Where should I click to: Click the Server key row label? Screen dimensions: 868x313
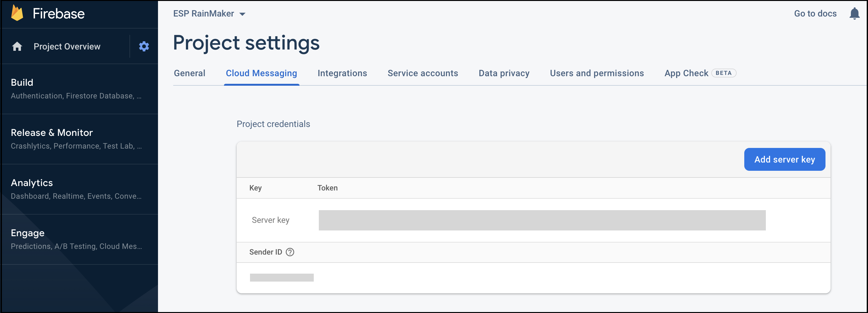[271, 220]
